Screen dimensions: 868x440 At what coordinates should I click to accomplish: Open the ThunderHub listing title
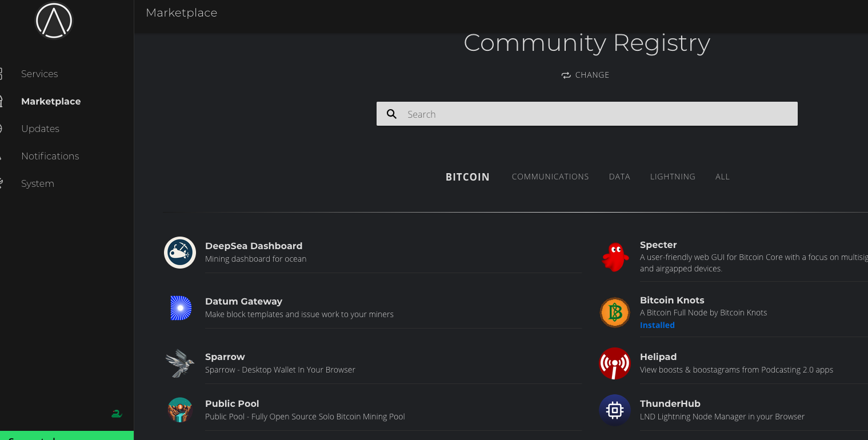click(x=670, y=403)
